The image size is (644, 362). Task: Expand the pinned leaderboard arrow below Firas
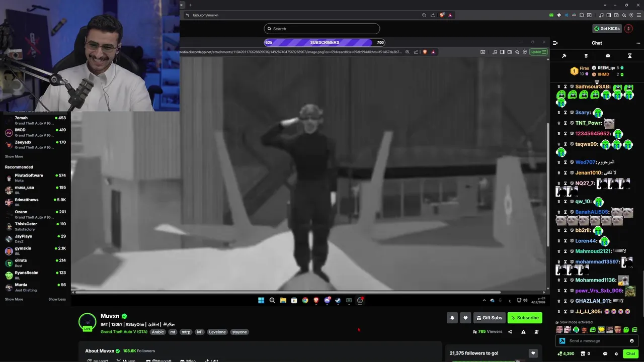tap(597, 82)
